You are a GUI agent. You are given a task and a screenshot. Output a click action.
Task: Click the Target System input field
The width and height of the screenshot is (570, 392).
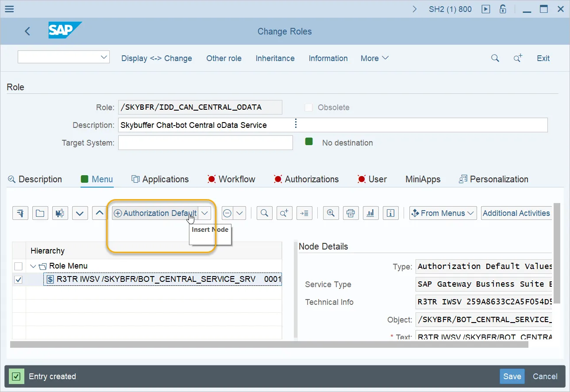pos(205,142)
